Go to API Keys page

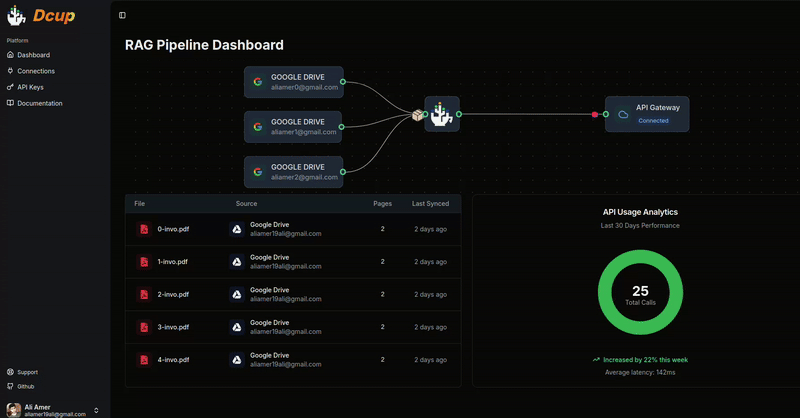[x=30, y=87]
